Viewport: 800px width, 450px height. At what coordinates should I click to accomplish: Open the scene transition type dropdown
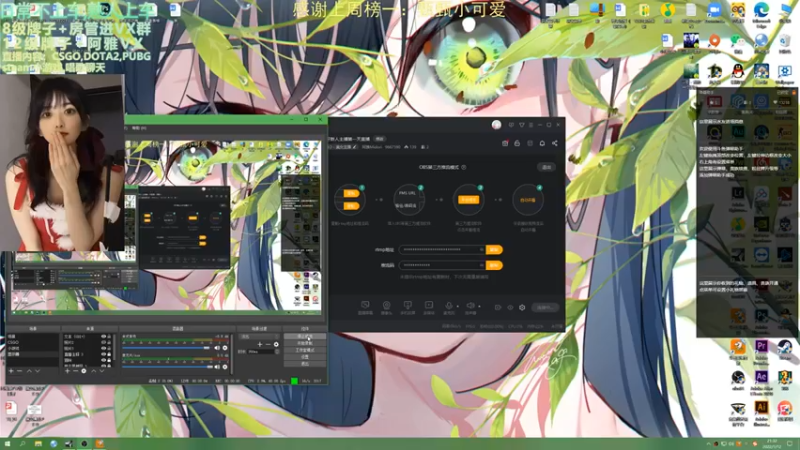259,337
